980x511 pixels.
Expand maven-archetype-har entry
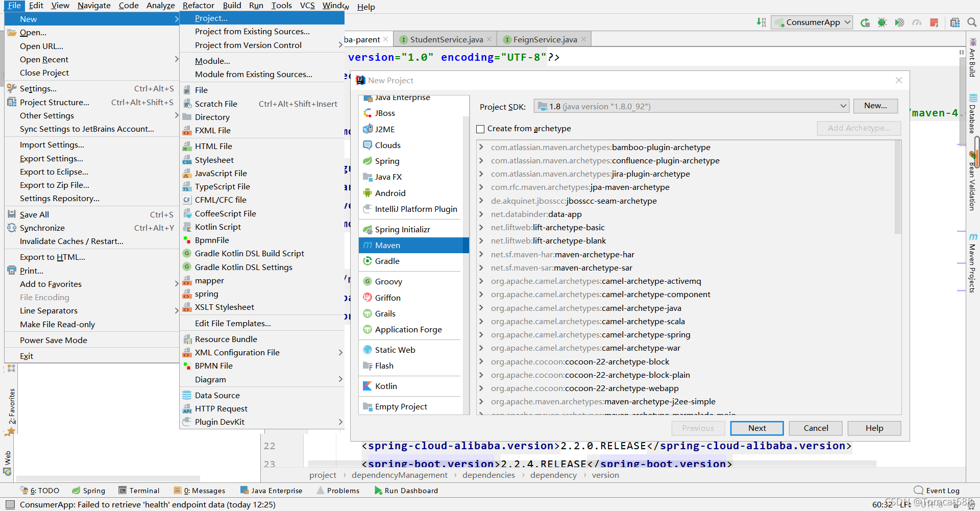481,254
